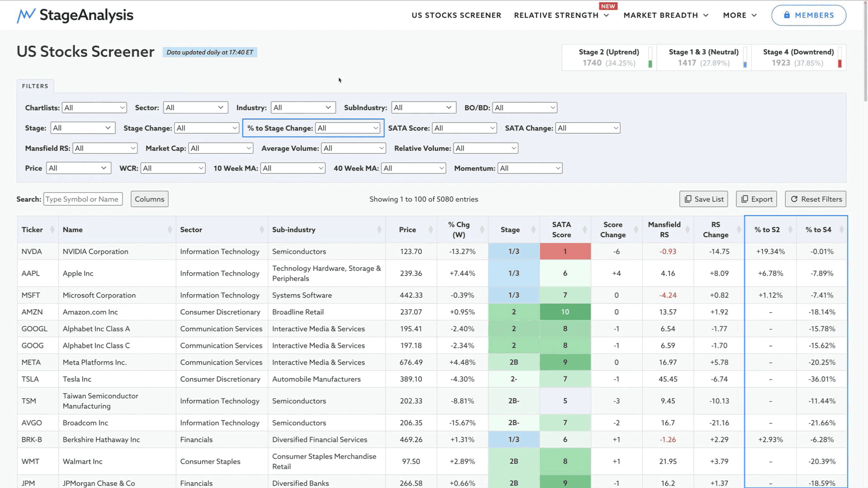868x488 pixels.
Task: Click the Export icon
Action: pos(745,199)
